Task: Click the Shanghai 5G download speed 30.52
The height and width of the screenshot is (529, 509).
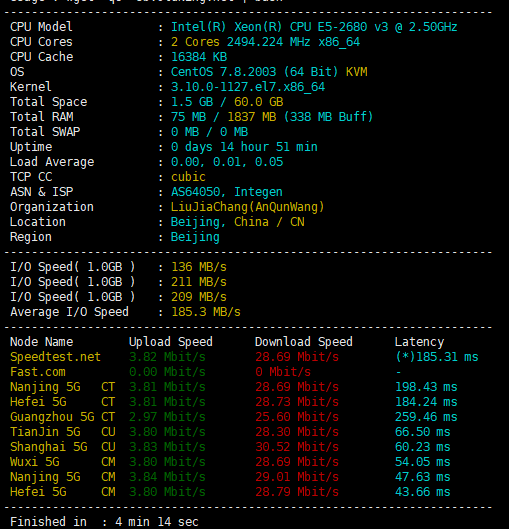Action: click(297, 447)
